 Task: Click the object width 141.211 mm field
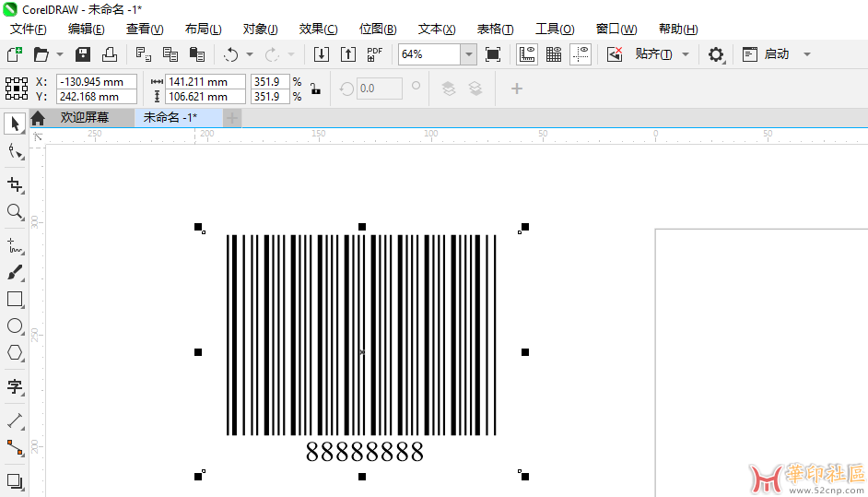[205, 81]
